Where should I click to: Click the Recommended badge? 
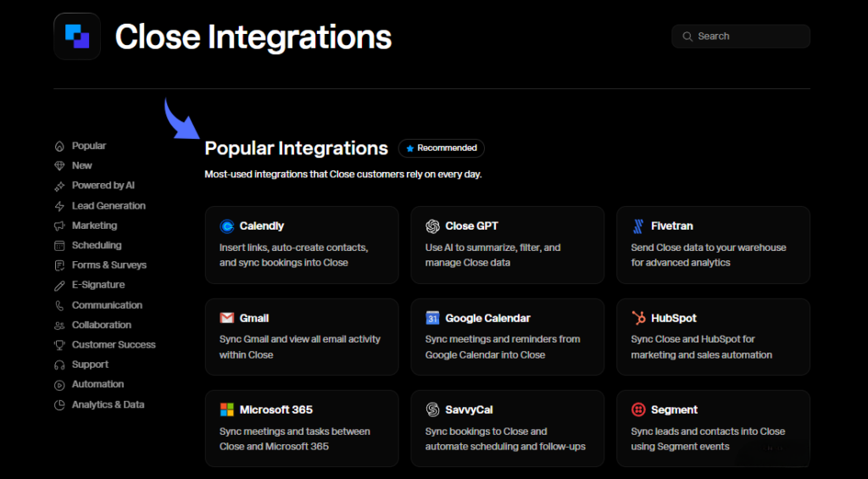click(441, 148)
